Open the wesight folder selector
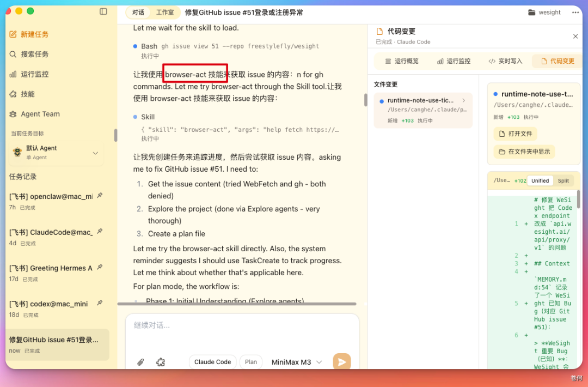 [544, 13]
